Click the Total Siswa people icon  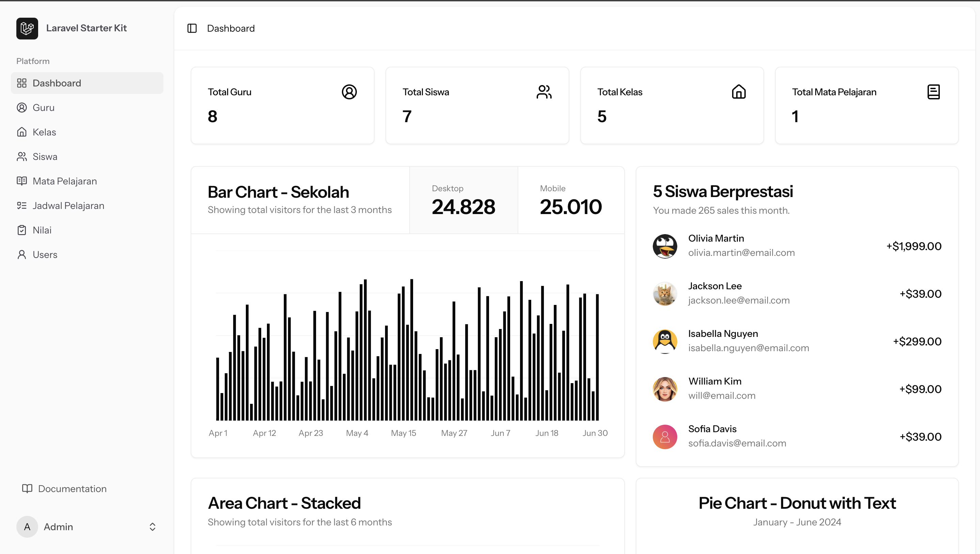click(544, 92)
